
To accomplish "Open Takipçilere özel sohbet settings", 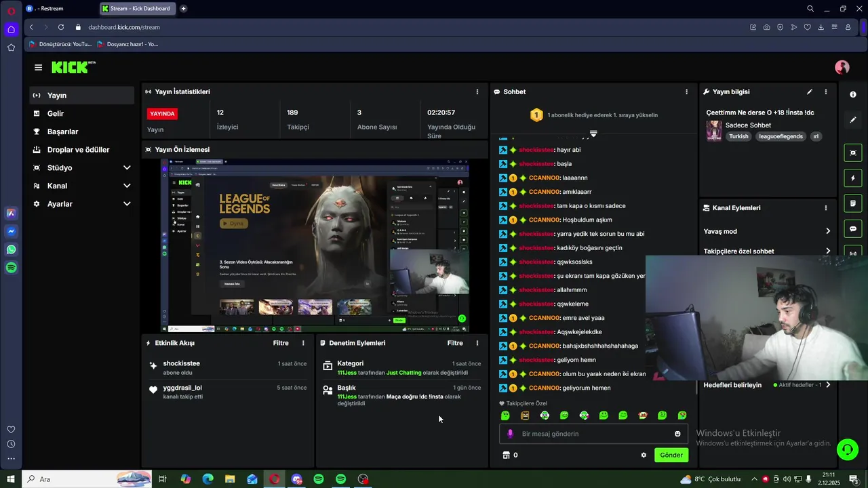I will (x=766, y=251).
